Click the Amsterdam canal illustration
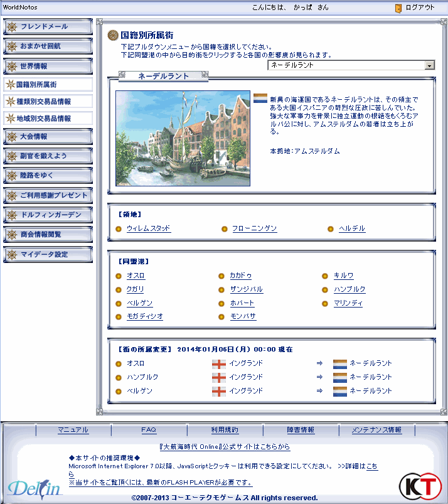The image size is (448, 504). 183,138
